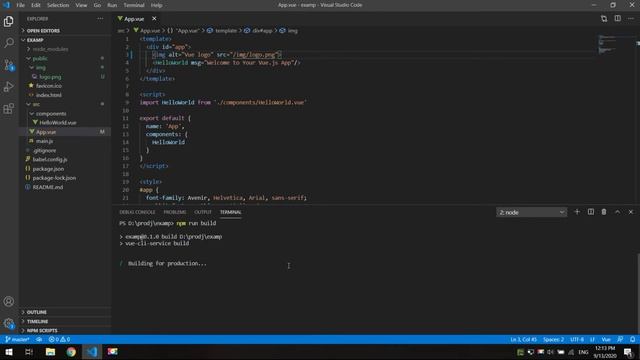Image resolution: width=640 pixels, height=360 pixels.
Task: Open the Manage gear icon
Action: 9,324
